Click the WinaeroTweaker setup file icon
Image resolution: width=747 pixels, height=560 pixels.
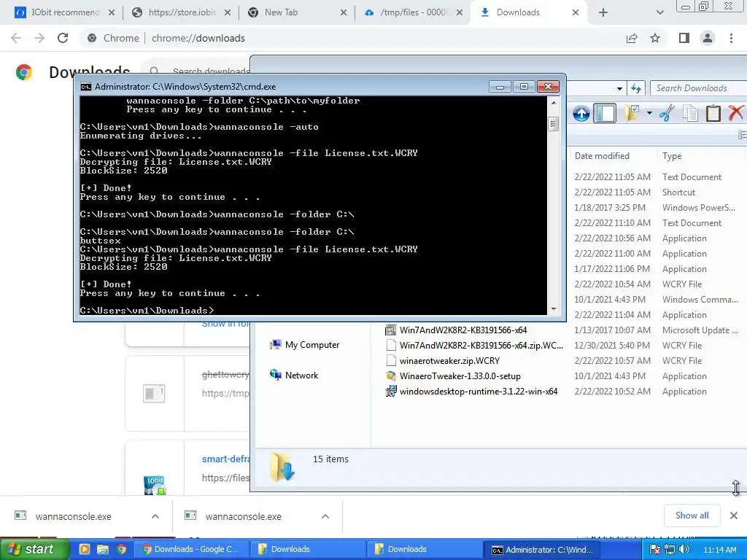point(391,376)
